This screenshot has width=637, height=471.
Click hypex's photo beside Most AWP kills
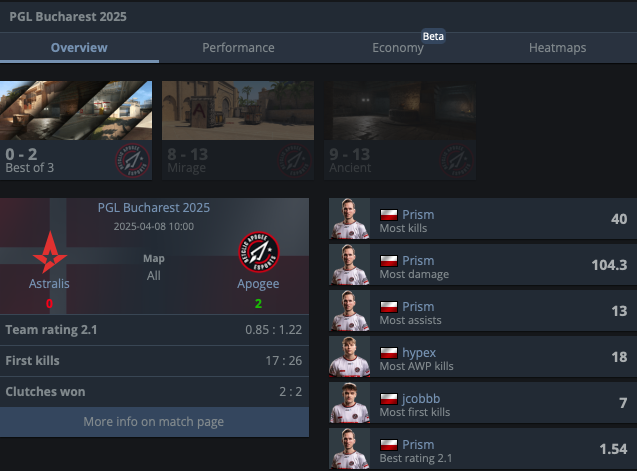(x=349, y=356)
